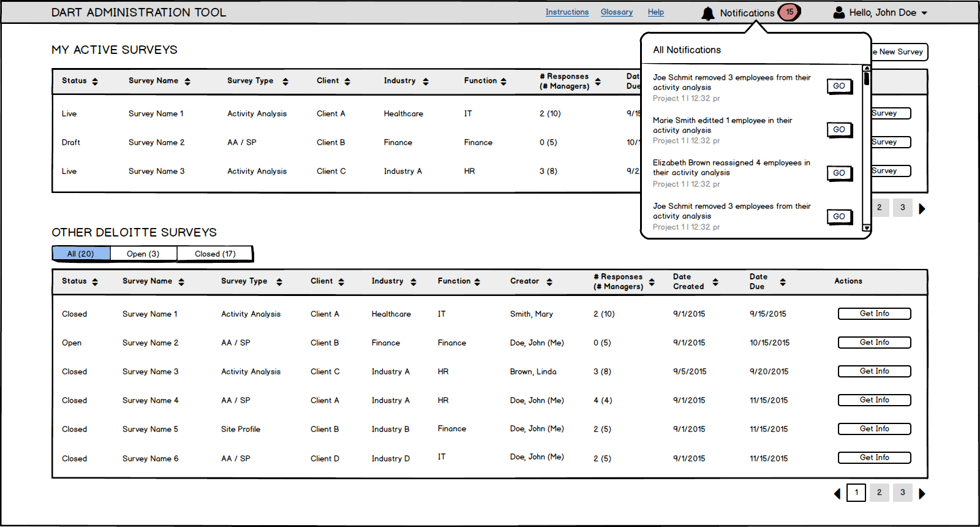Click Healthcare in My Active Surveys table
The height and width of the screenshot is (527, 980).
coord(403,114)
